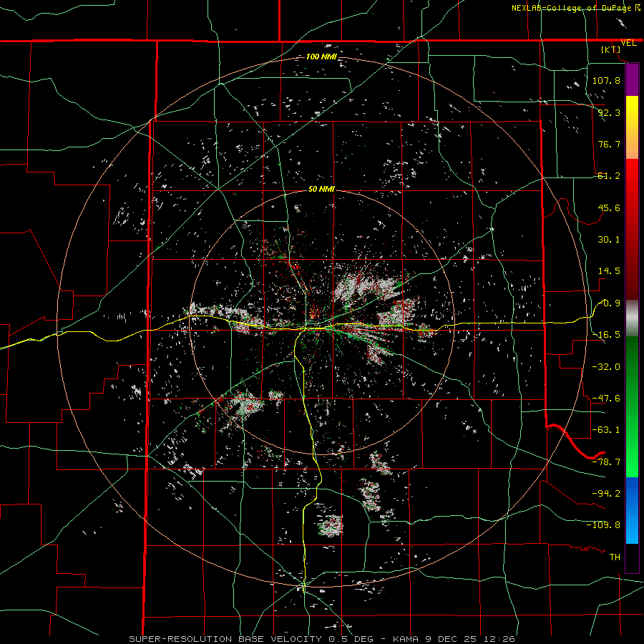Select the 14.5 legend value

click(609, 271)
